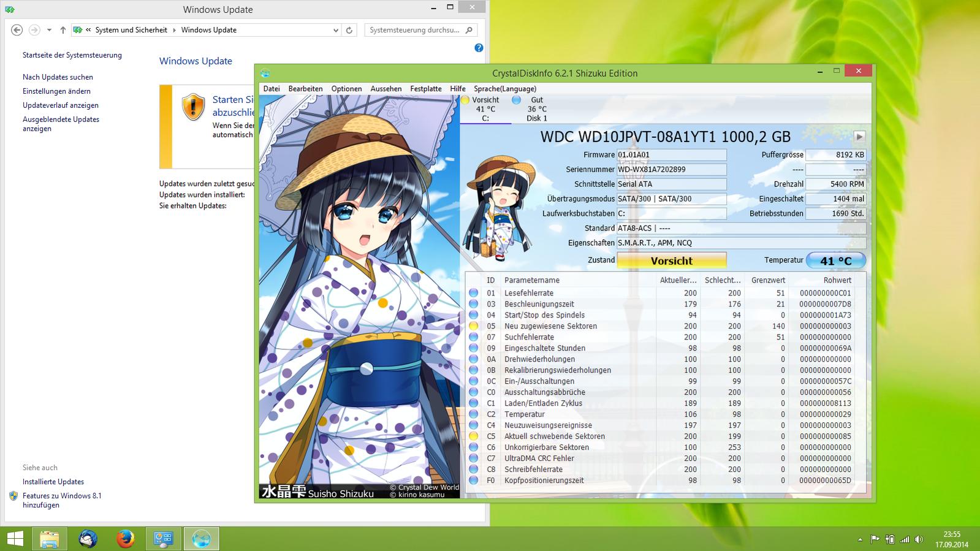Click Features zu Windows 8.1 hinzufügen

point(62,500)
